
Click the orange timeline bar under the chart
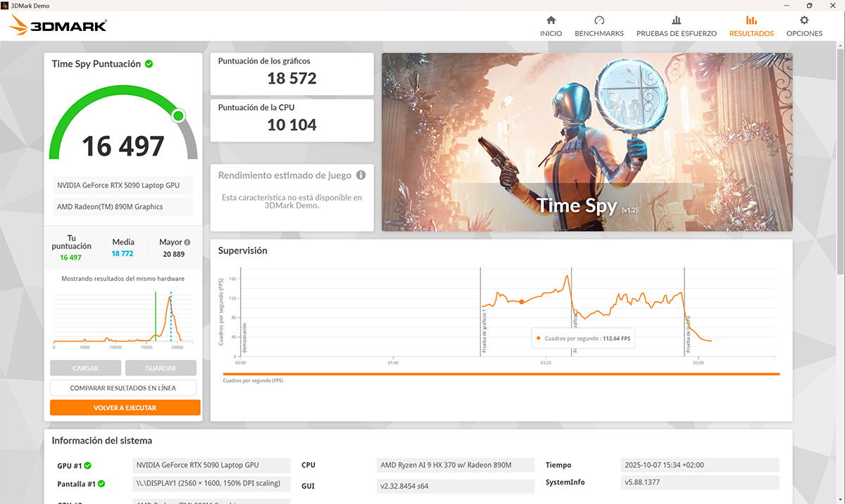click(501, 374)
